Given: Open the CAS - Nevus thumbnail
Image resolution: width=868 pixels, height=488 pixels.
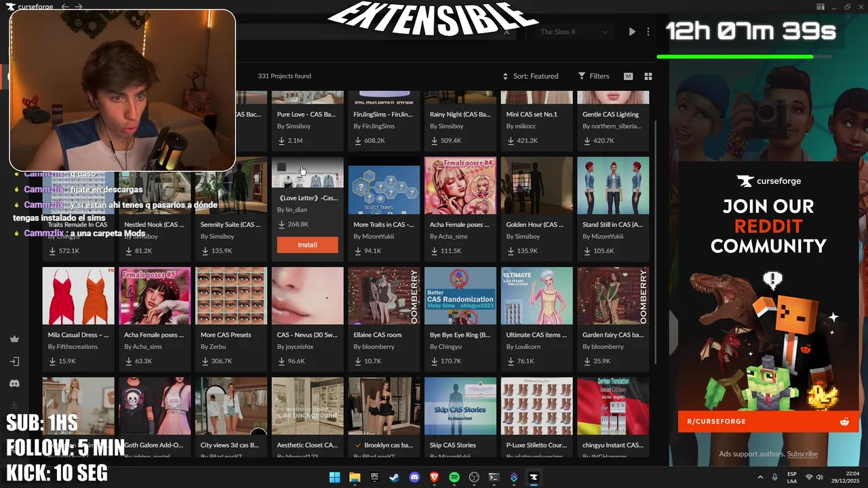Looking at the screenshot, I should click(x=307, y=296).
